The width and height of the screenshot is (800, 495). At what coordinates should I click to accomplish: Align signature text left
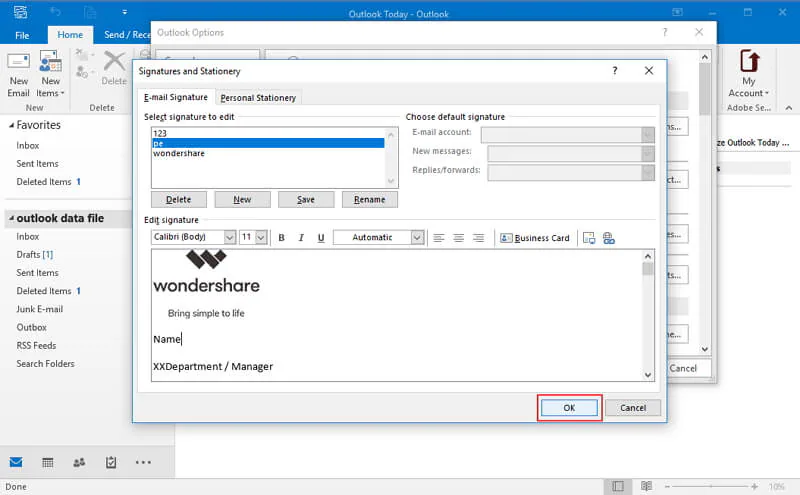(438, 238)
